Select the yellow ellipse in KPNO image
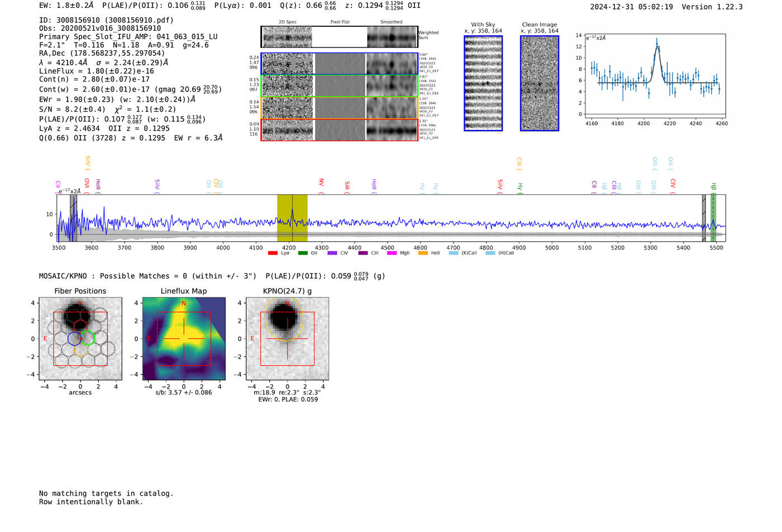Image resolution: width=782 pixels, height=532 pixels. [x=285, y=317]
